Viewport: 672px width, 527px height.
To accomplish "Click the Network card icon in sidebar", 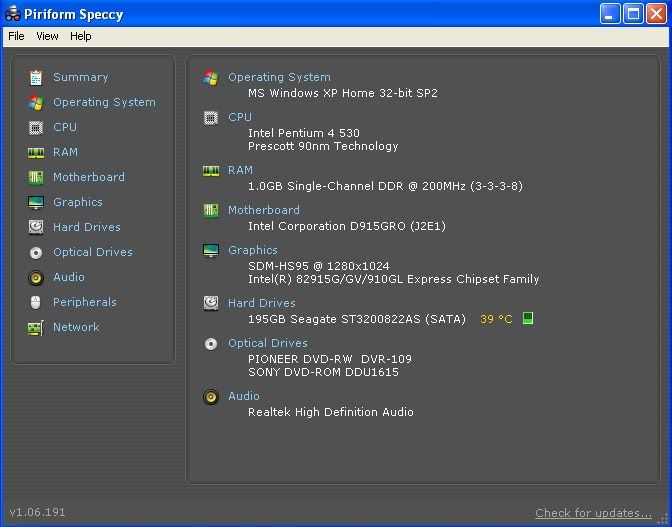I will tap(36, 328).
